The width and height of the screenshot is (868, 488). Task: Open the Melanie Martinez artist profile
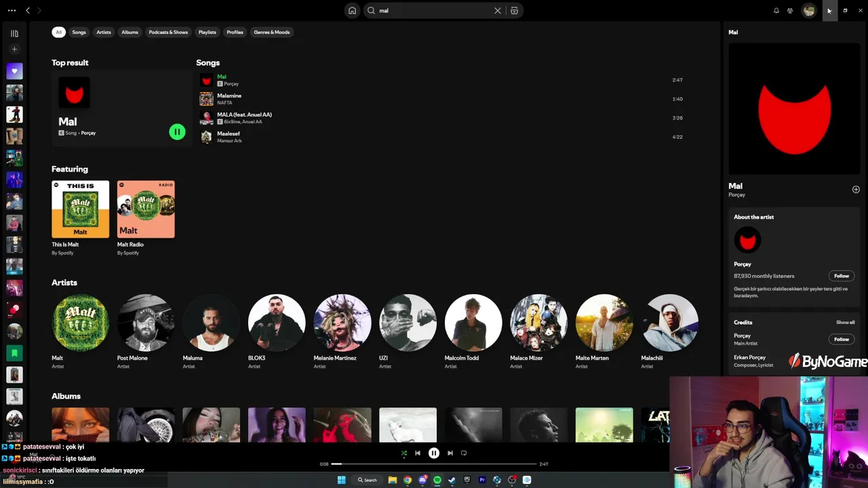coord(342,331)
